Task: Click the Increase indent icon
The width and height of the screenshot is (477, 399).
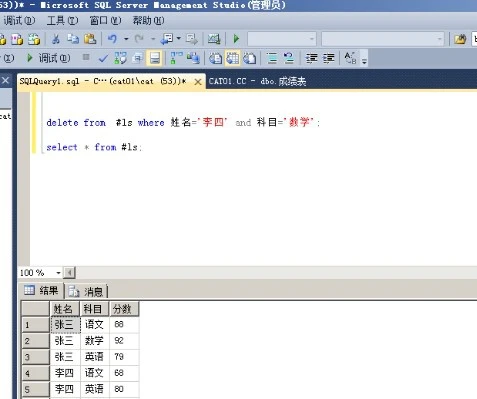Action: [x=329, y=59]
